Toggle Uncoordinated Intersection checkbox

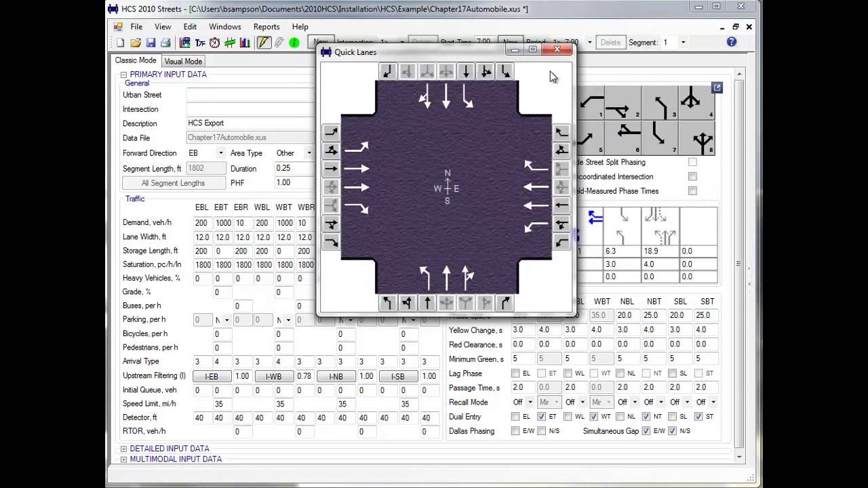pyautogui.click(x=692, y=176)
